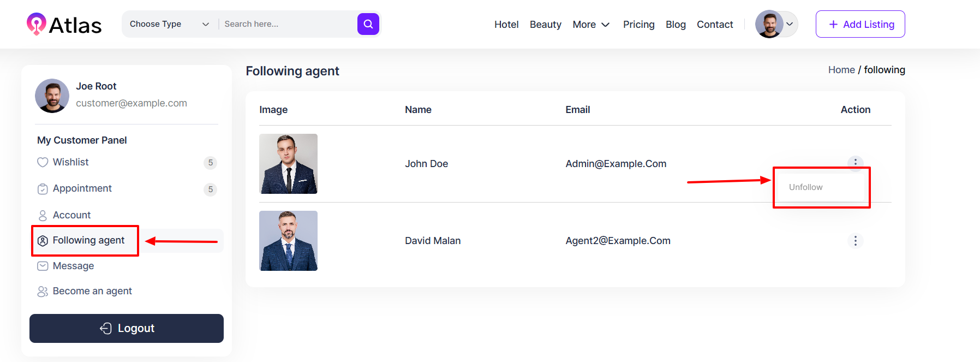
Task: Open David Malan's three-dot action menu
Action: [x=855, y=241]
